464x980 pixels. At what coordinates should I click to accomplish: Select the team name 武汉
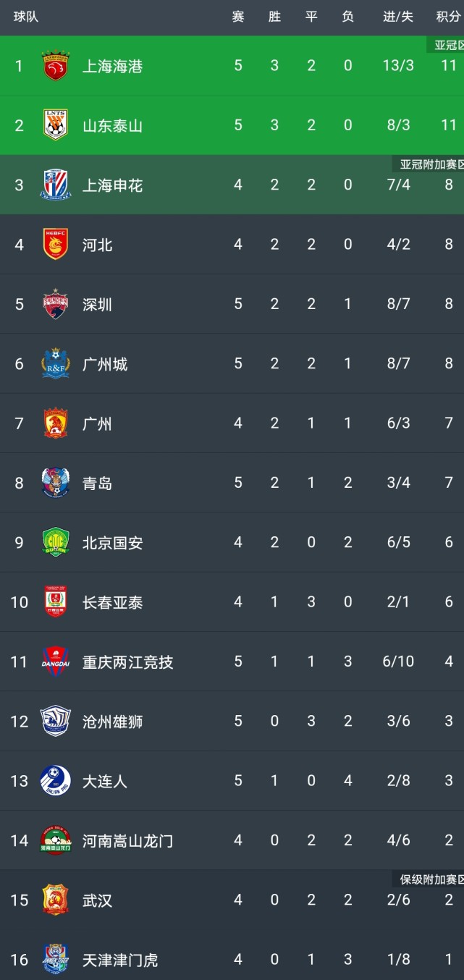pyautogui.click(x=97, y=900)
